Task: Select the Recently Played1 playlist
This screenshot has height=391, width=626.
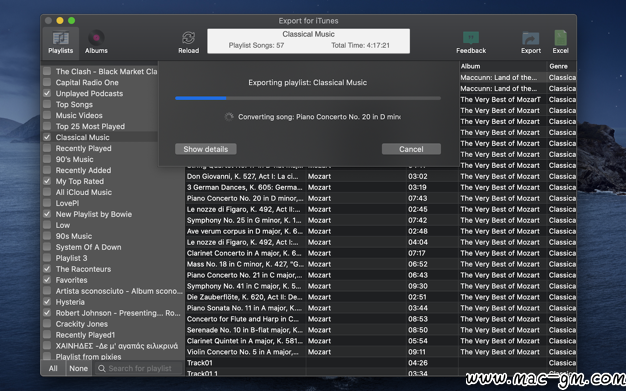Action: point(85,335)
